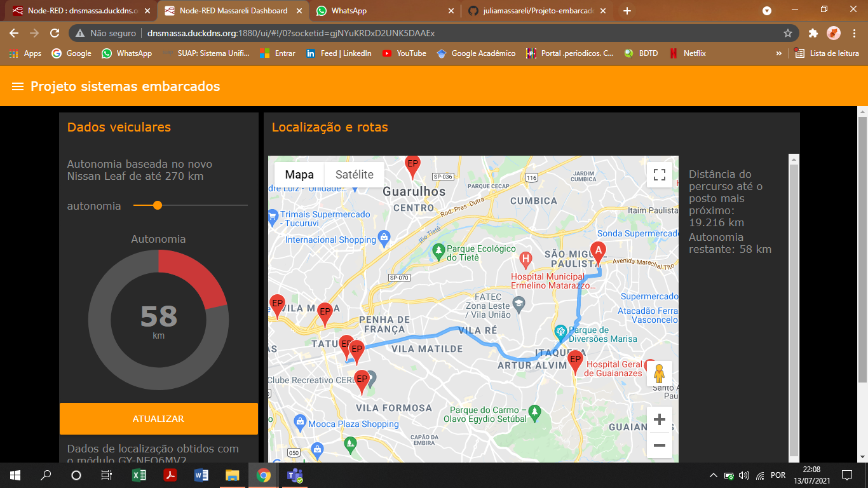Click the EP marker at Vila Maria
The image size is (868, 488).
[x=278, y=306]
